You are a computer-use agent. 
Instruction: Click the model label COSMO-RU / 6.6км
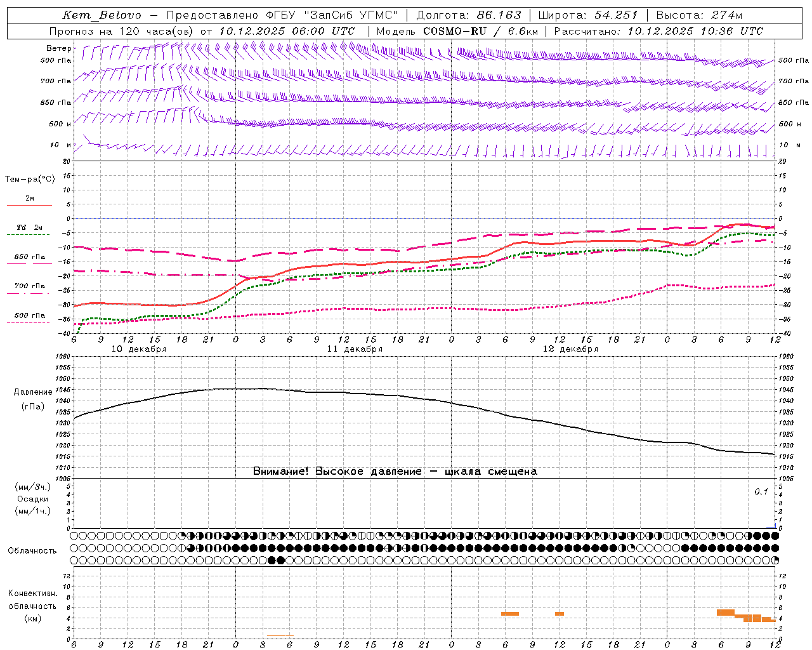click(457, 31)
